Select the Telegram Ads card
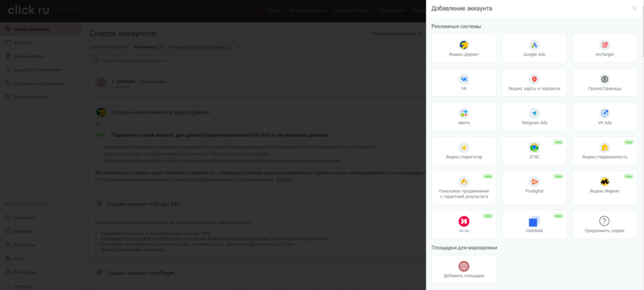Viewport: 644px width, 290px height. pyautogui.click(x=534, y=116)
